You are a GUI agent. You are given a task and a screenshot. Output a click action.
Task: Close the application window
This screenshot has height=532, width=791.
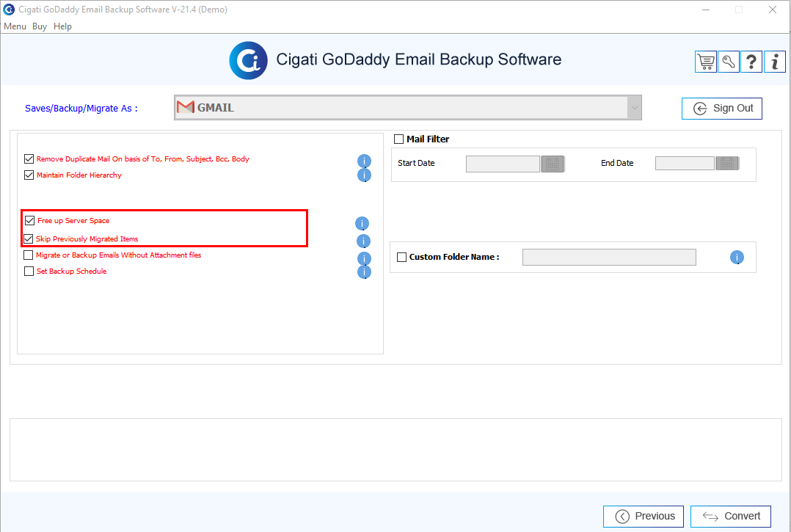[x=773, y=10]
